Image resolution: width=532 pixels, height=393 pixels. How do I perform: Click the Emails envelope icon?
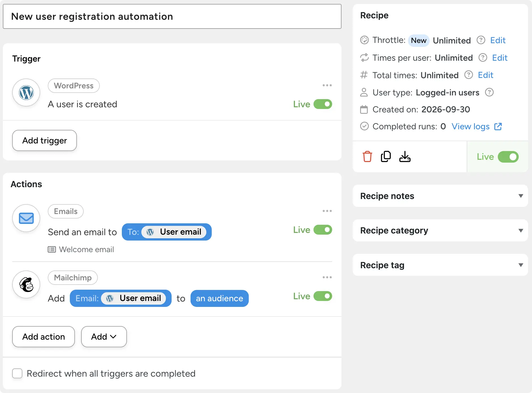coord(26,218)
